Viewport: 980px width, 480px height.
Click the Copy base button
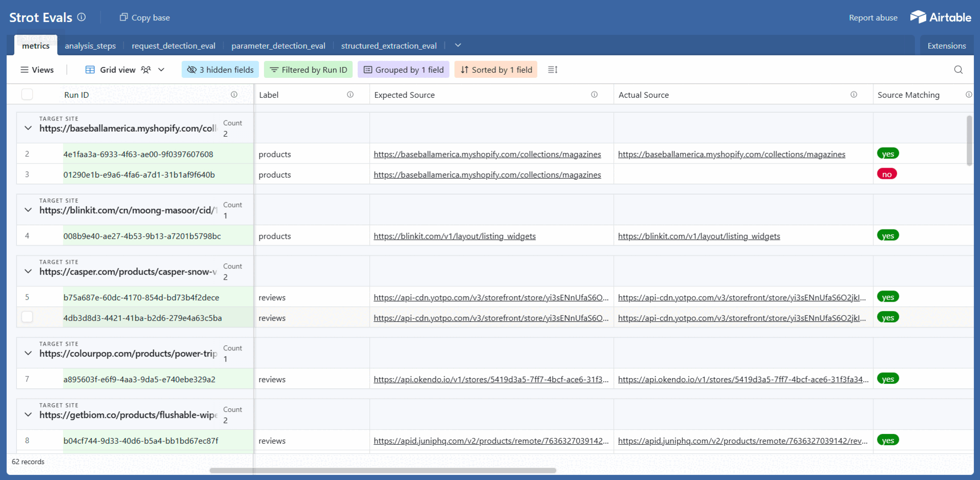pos(145,17)
